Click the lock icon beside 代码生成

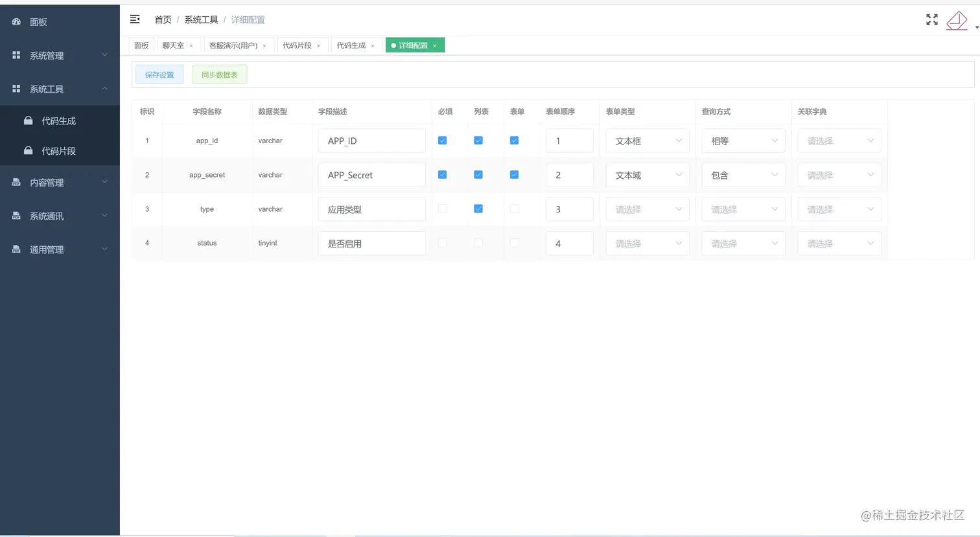(28, 120)
